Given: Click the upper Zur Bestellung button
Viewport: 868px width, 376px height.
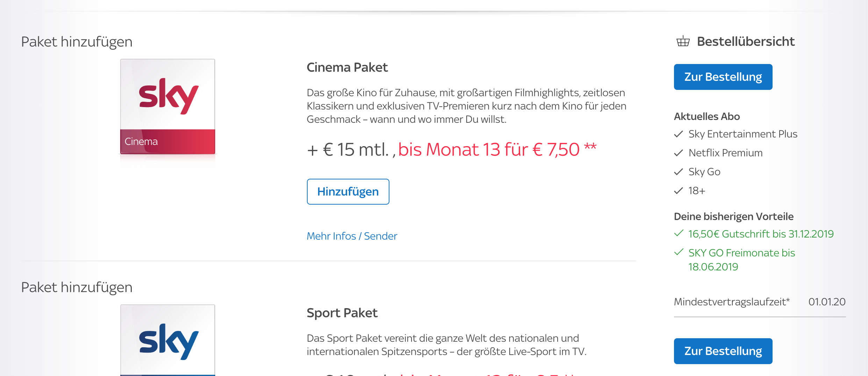Looking at the screenshot, I should click(723, 77).
